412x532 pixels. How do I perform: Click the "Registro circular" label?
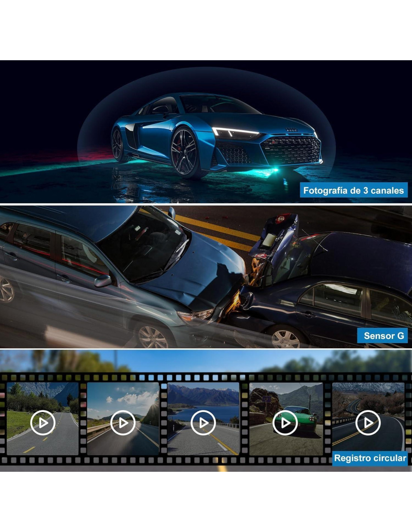370,458
